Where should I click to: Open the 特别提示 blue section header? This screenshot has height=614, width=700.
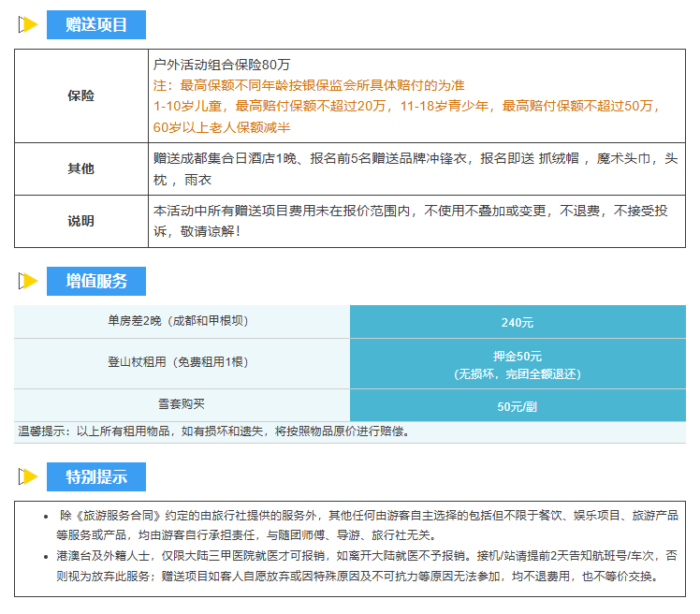tap(96, 476)
